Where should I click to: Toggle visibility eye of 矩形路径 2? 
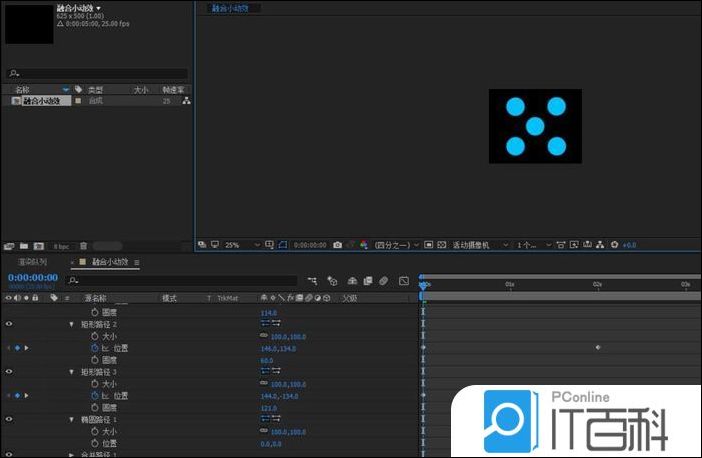(x=9, y=324)
